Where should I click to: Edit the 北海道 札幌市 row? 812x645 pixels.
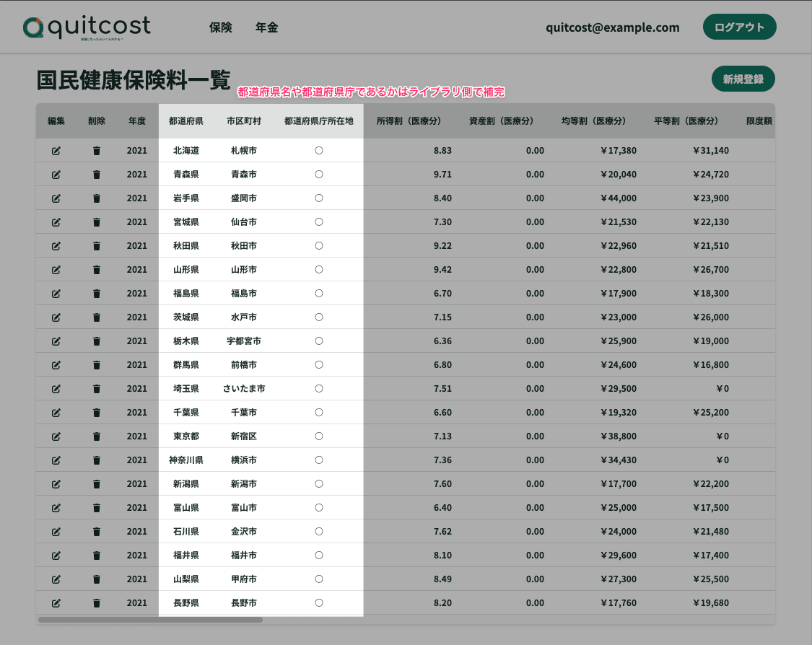[56, 151]
